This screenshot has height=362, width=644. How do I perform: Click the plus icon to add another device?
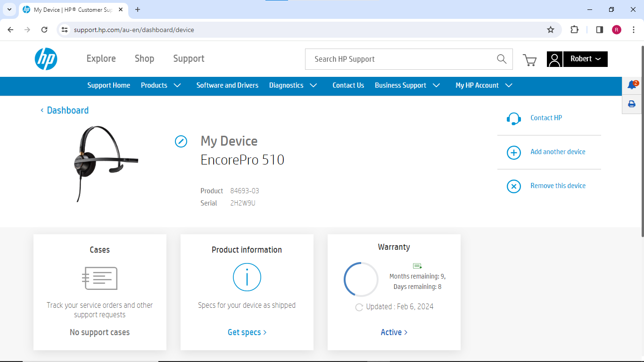[513, 152]
